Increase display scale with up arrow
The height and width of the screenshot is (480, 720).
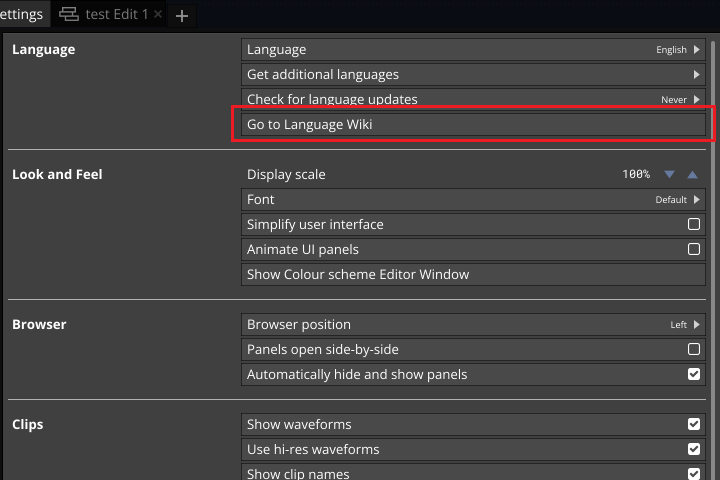(x=692, y=174)
